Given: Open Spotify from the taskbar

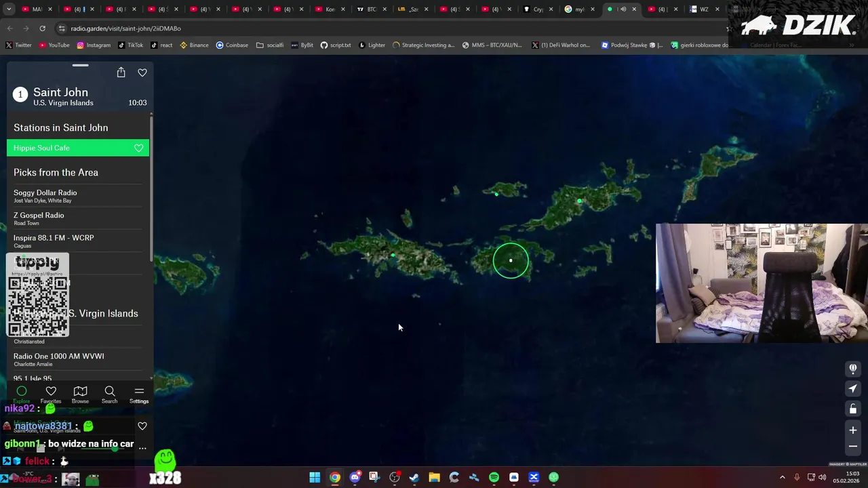Looking at the screenshot, I should [494, 477].
